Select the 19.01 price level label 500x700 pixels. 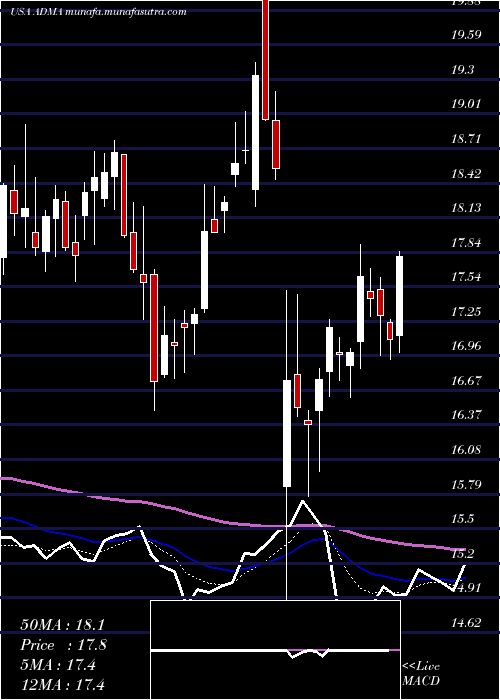[468, 104]
